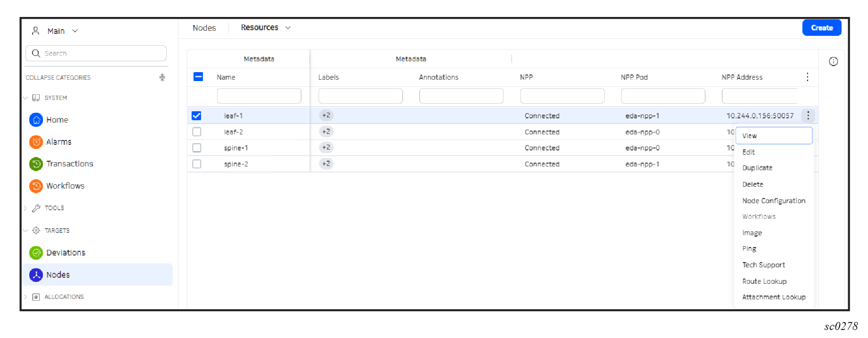Check the spine-1 row checkbox

(x=197, y=148)
